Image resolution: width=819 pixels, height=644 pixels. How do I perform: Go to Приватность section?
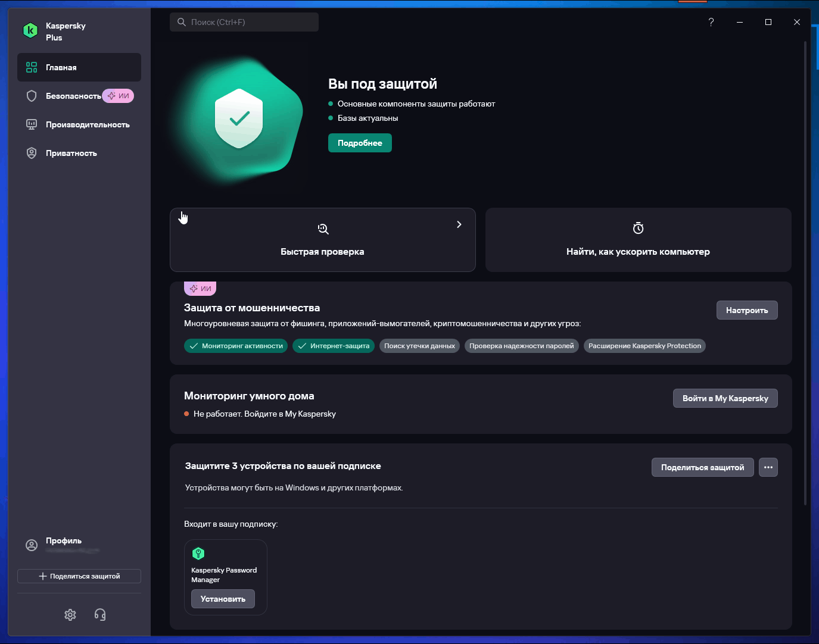coord(79,153)
